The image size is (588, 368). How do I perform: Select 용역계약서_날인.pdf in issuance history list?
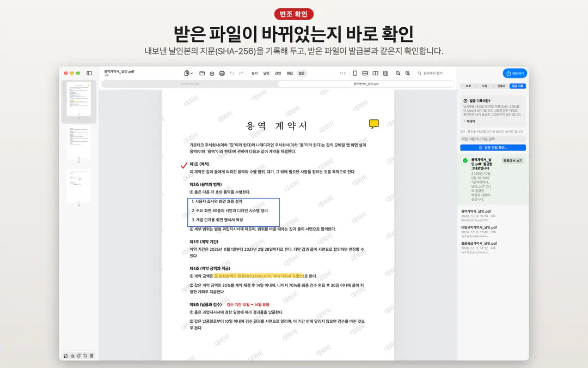(493, 215)
